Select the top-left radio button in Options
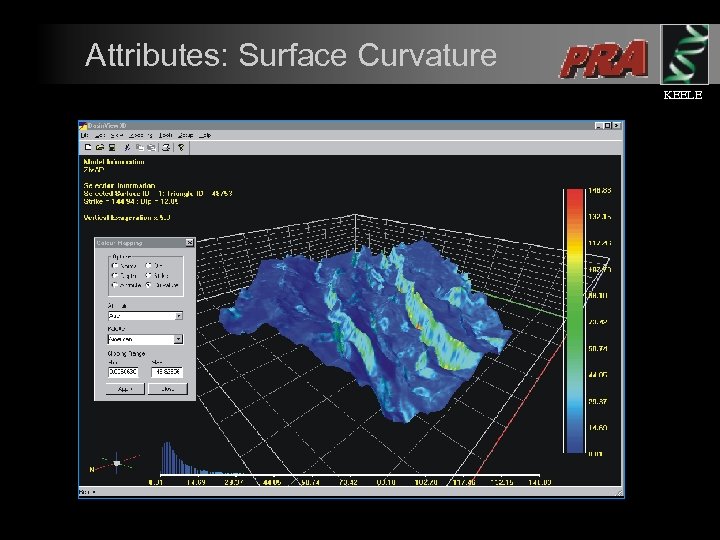 [115, 266]
